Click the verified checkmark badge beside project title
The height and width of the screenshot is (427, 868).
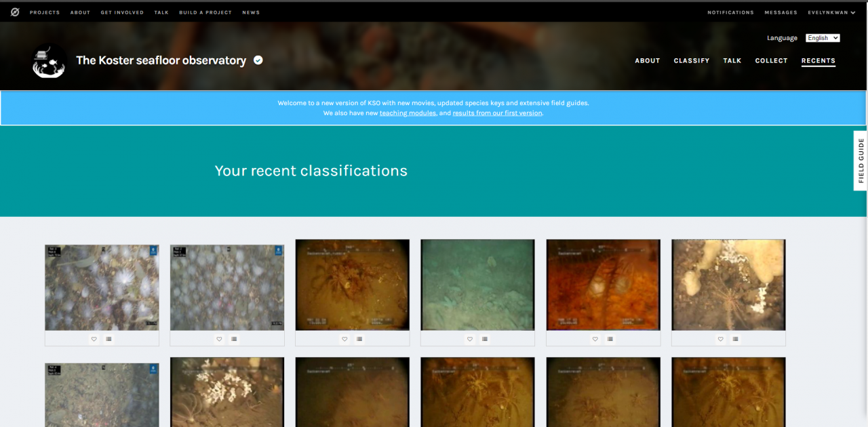pyautogui.click(x=258, y=60)
